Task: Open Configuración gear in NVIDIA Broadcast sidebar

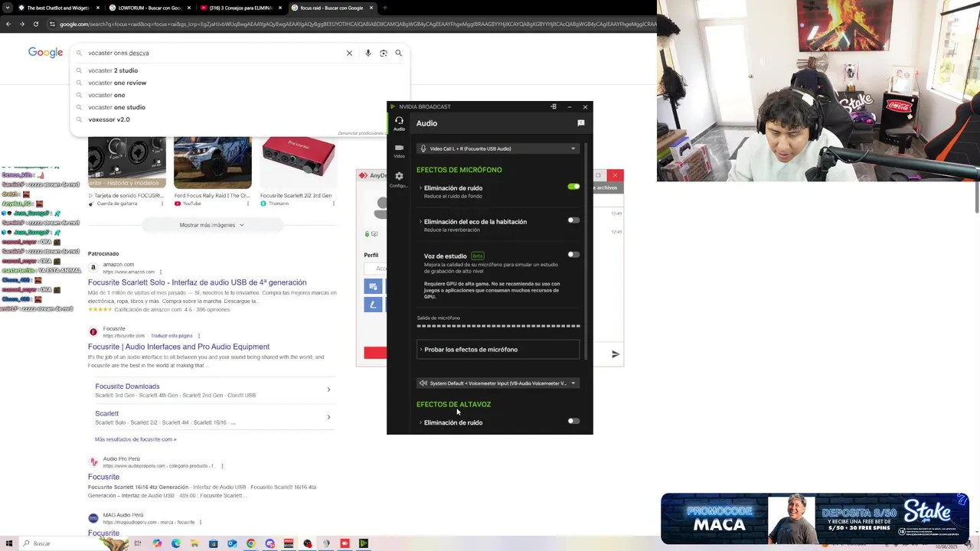Action: [399, 180]
